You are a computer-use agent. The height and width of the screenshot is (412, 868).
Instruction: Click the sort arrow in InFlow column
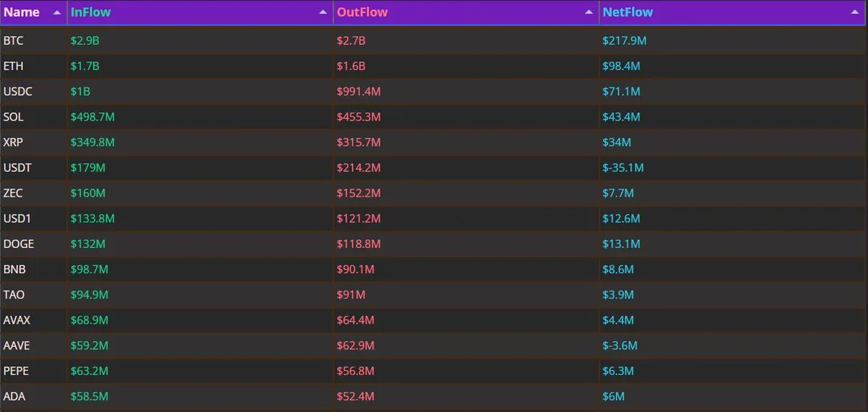tap(323, 13)
